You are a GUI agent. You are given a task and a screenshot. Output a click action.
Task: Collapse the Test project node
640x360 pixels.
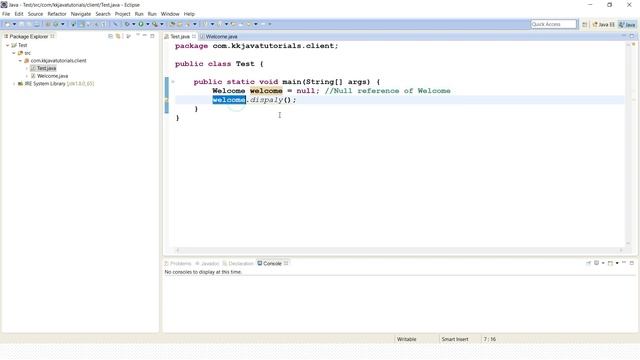click(x=7, y=45)
